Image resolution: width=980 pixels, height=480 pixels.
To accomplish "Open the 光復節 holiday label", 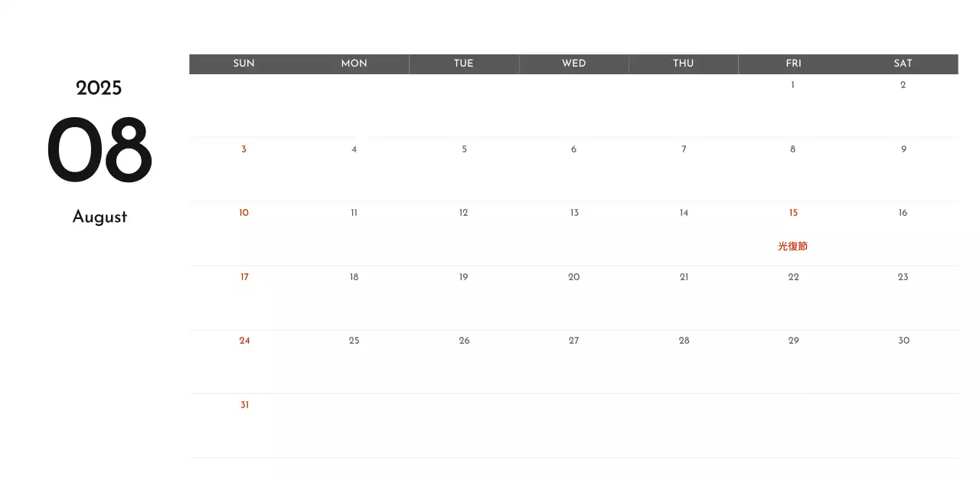I will pyautogui.click(x=792, y=247).
